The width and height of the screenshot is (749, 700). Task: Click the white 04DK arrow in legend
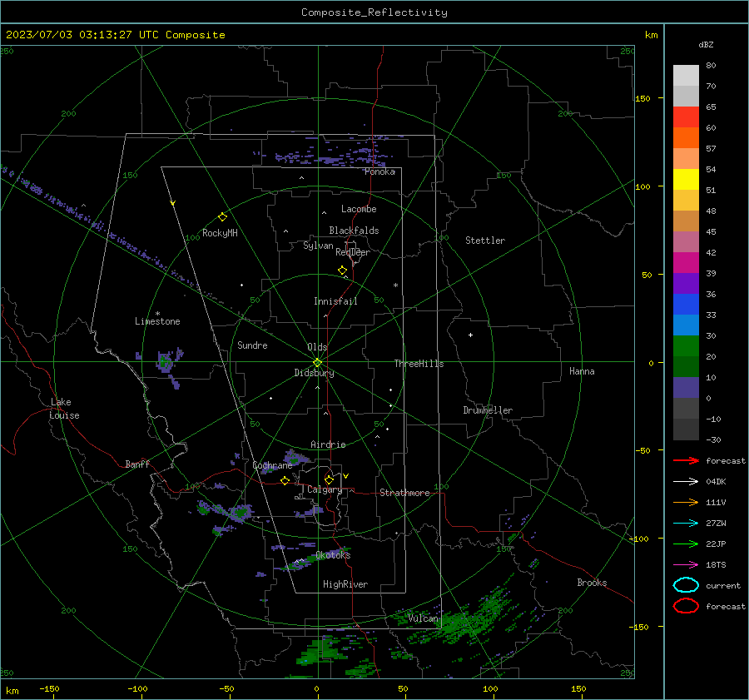[x=686, y=481]
